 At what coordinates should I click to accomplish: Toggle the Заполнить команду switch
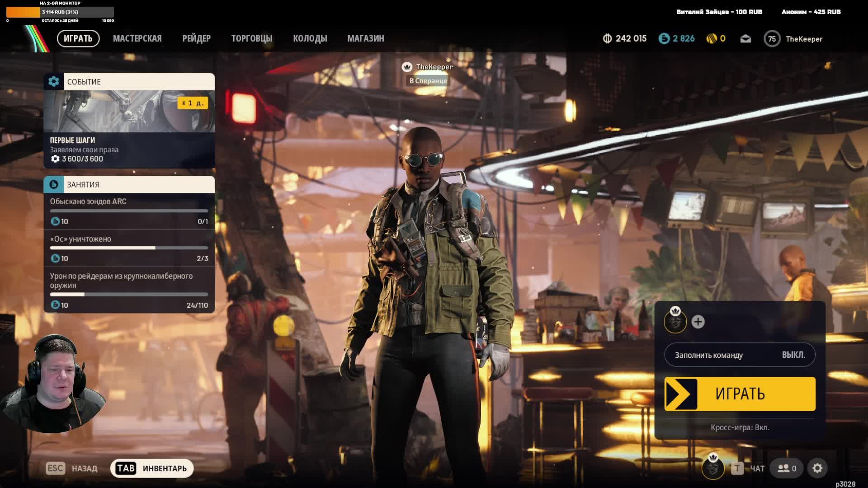[x=740, y=355]
